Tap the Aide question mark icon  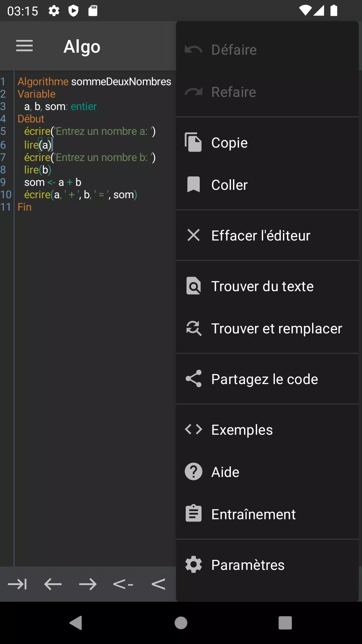(x=193, y=472)
